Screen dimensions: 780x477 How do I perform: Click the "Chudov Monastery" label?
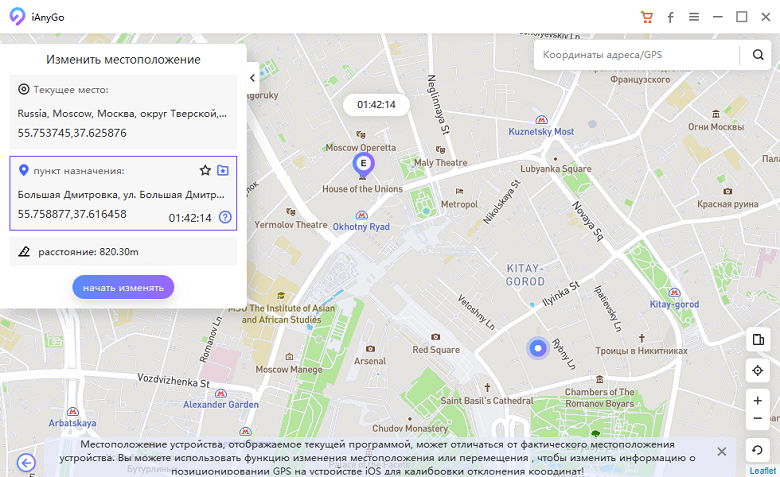[x=410, y=428]
